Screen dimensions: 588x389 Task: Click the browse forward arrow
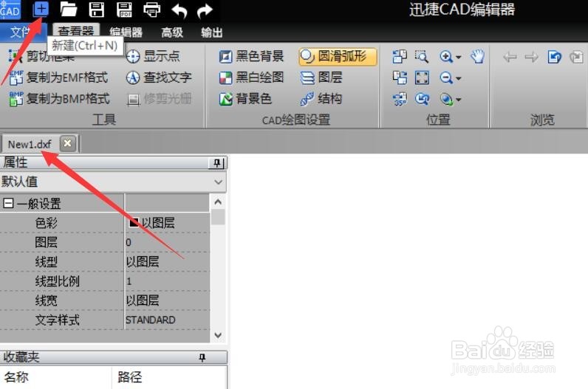coord(531,58)
